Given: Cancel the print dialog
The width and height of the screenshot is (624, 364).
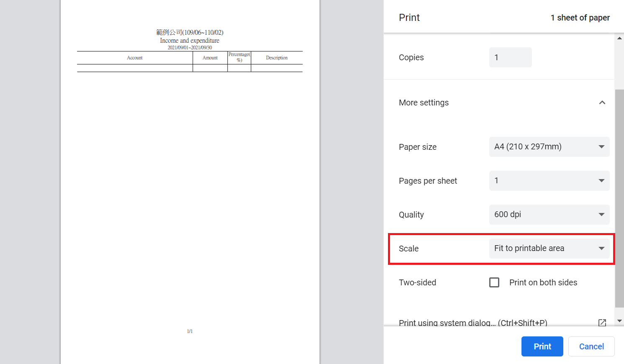Looking at the screenshot, I should click(x=591, y=346).
